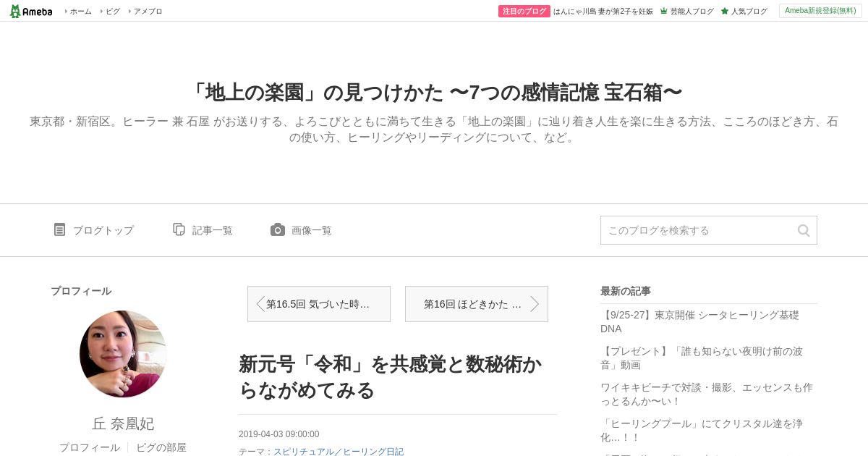Click the blog description text 東京都・新宿区。ヒーラー
868x456 pixels.
[434, 129]
